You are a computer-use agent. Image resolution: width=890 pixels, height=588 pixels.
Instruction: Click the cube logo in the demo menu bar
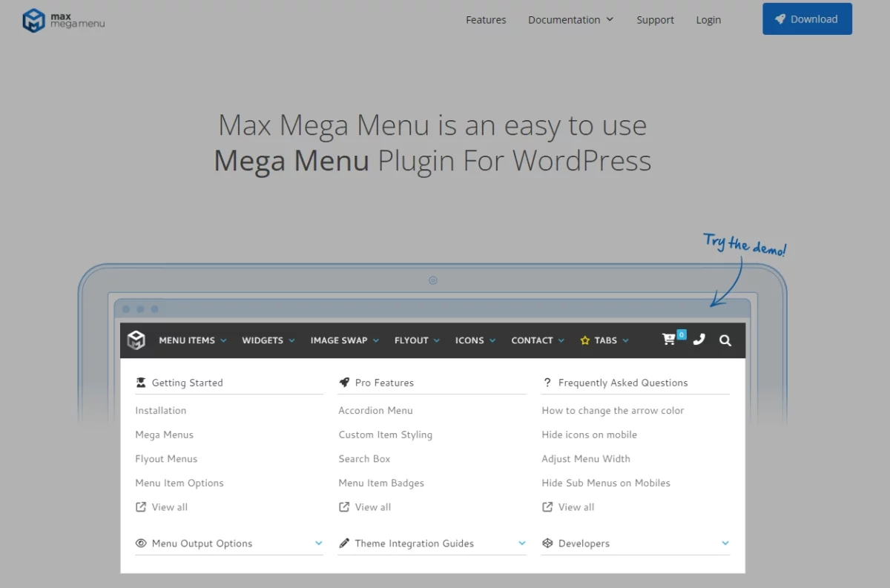(x=136, y=340)
